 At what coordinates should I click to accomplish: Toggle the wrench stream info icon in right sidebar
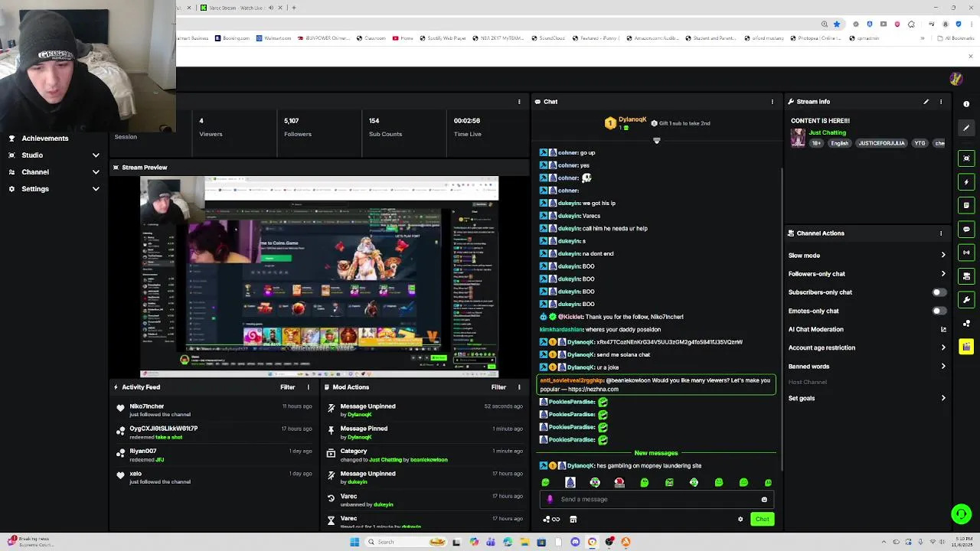coord(966,300)
